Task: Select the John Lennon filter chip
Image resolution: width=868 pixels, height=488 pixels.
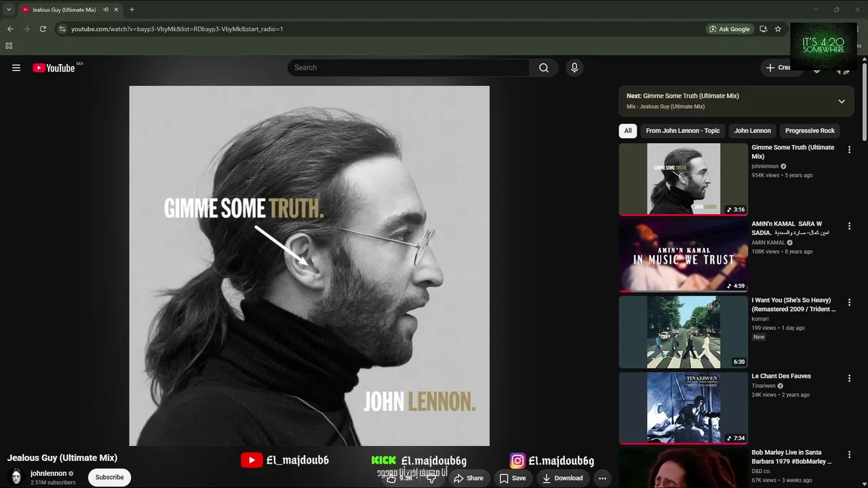Action: pyautogui.click(x=752, y=131)
